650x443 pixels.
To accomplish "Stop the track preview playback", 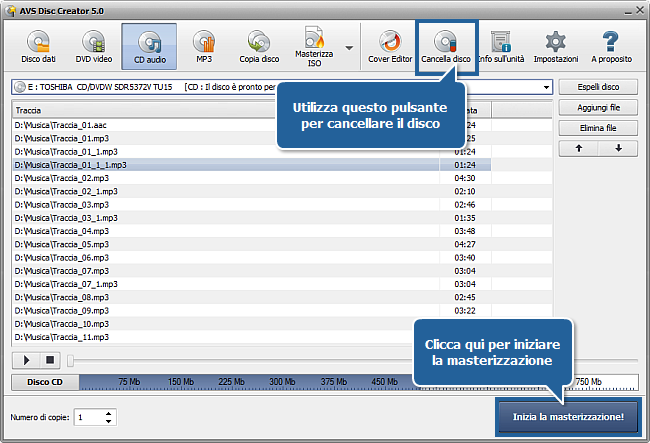I will 50,360.
